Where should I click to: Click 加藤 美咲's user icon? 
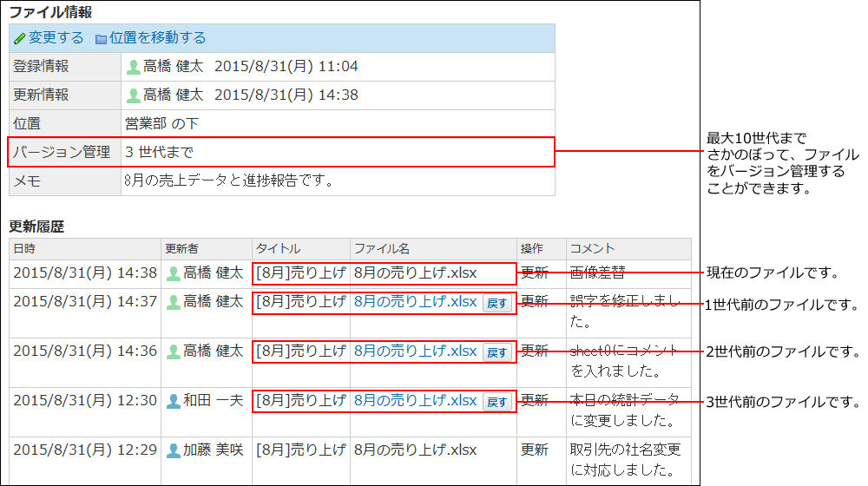point(173,450)
